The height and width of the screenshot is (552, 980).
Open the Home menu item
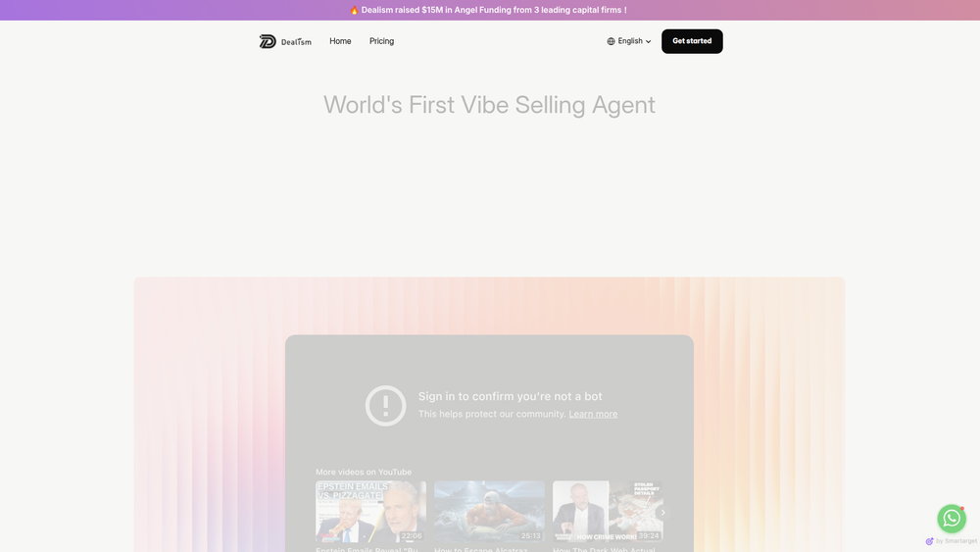340,41
